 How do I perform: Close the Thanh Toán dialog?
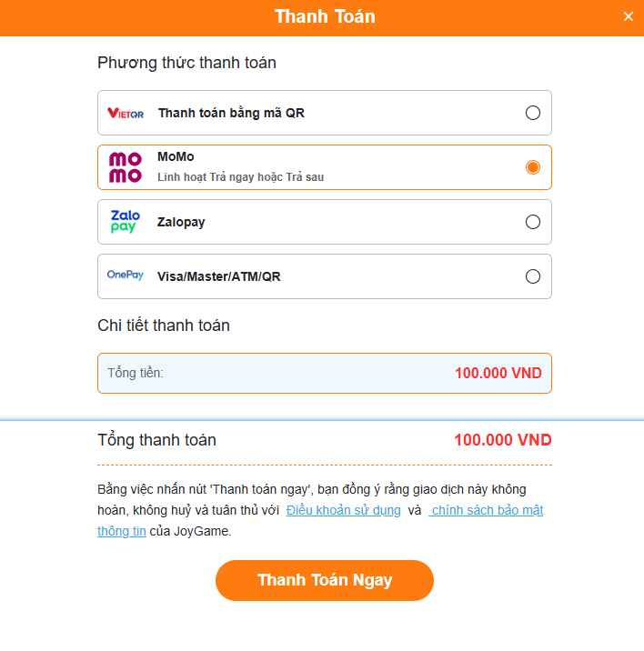pos(628,16)
